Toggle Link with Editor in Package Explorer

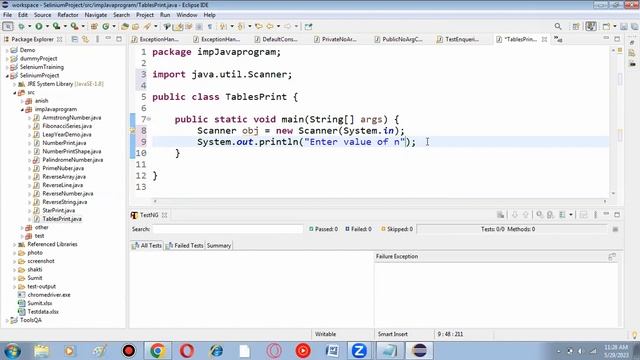tap(85, 39)
